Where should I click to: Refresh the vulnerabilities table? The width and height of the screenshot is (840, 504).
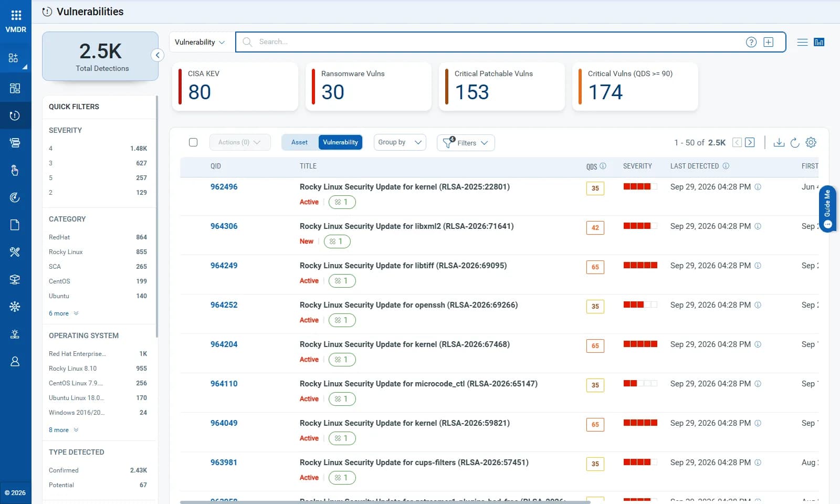(x=795, y=142)
